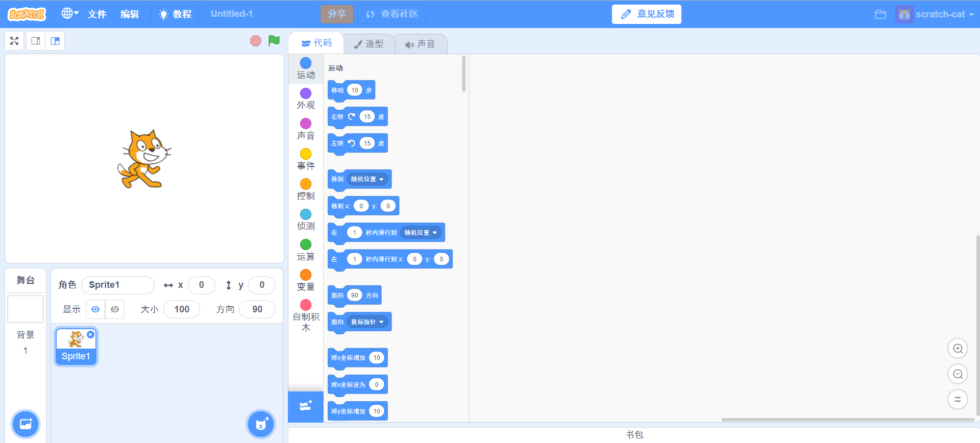Click the cat sprite on the stage
The width and height of the screenshot is (980, 443).
[x=144, y=159]
